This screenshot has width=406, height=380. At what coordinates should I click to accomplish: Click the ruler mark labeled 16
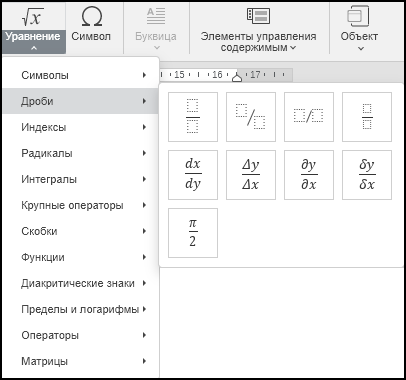(x=217, y=75)
